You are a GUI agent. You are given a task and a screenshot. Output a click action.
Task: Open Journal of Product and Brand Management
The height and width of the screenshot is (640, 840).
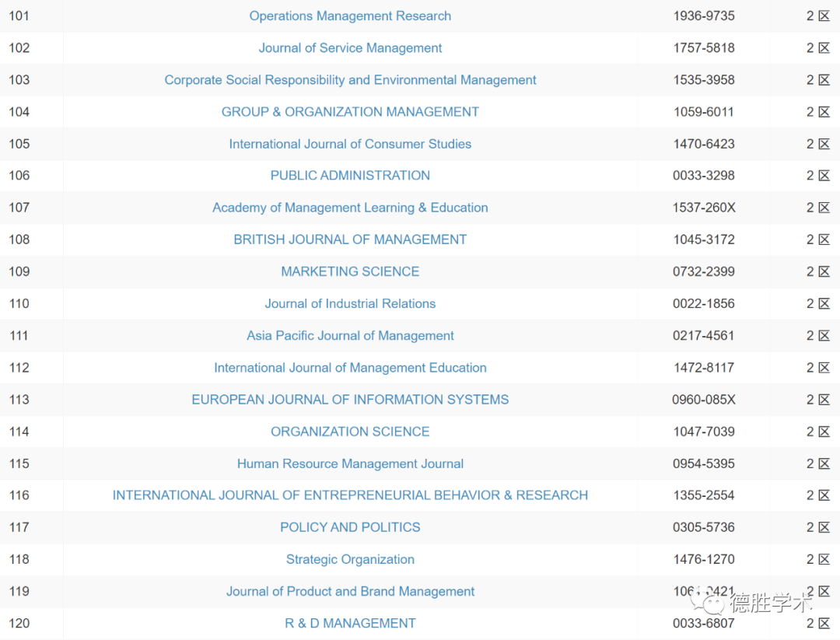coord(350,591)
